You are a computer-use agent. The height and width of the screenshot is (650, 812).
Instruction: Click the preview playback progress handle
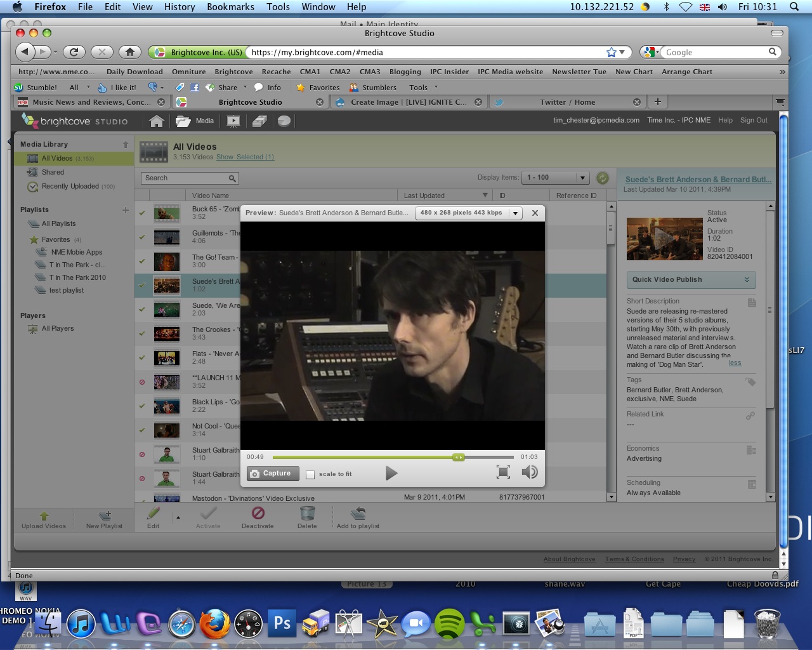pyautogui.click(x=458, y=457)
